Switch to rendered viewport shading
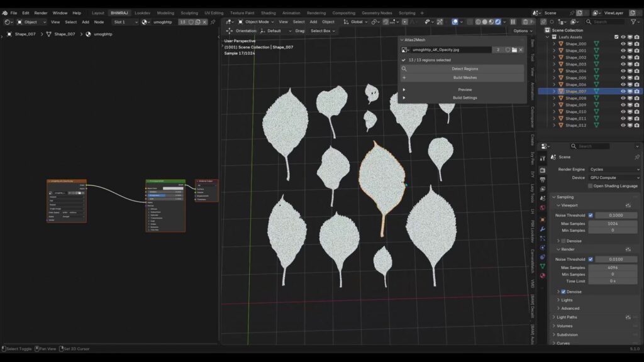Viewport: 644px width, 362px height. 498,22
